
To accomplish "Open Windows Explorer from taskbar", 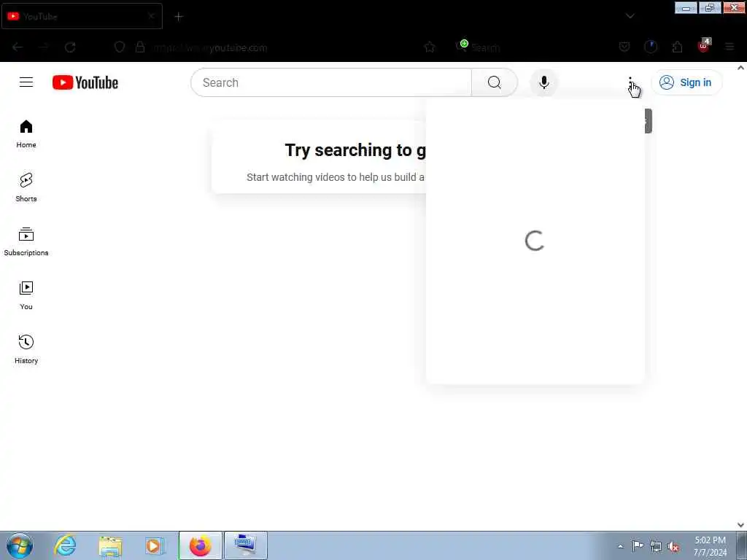I will [x=111, y=545].
